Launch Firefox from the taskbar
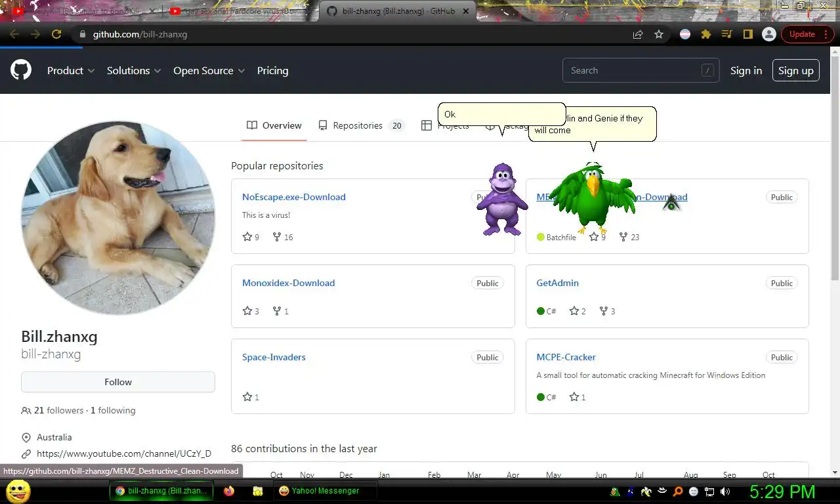The width and height of the screenshot is (840, 504). pyautogui.click(x=228, y=491)
